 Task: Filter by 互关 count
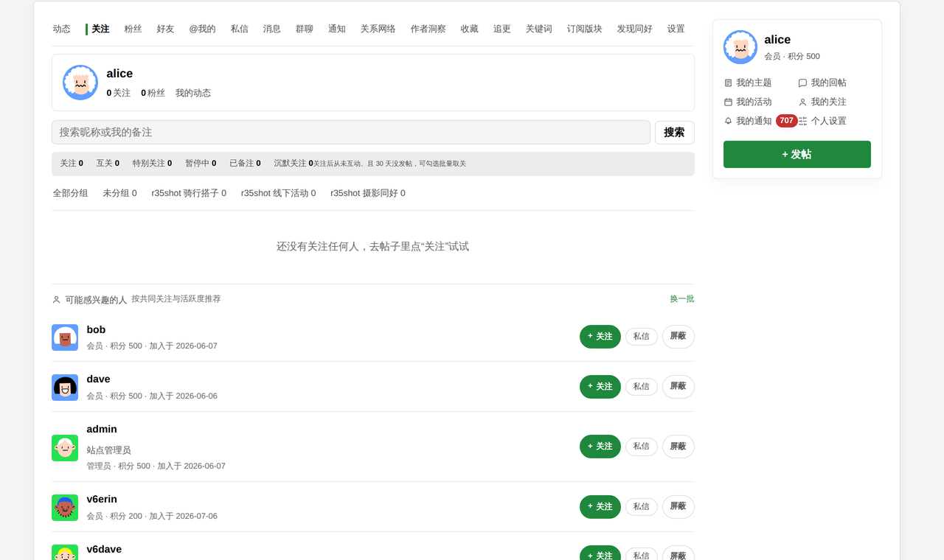point(108,164)
